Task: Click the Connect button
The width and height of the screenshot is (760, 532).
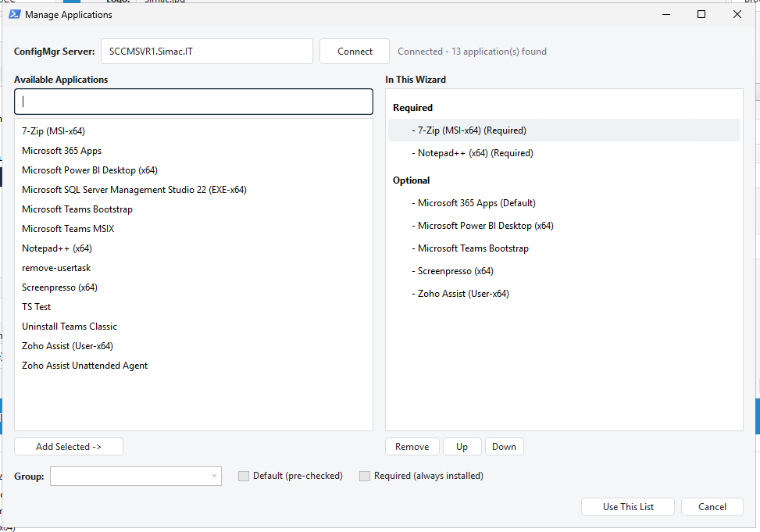Action: pos(355,52)
